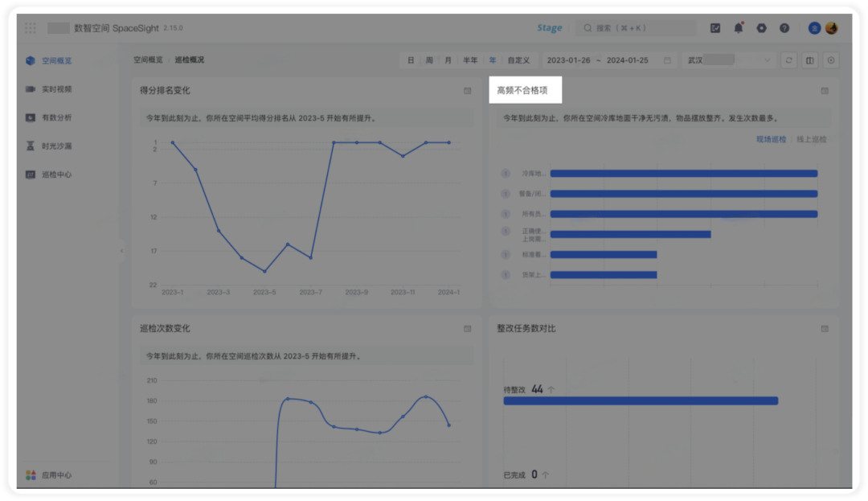Click the 空间概览 sidebar icon
The image size is (868, 501).
pos(31,60)
